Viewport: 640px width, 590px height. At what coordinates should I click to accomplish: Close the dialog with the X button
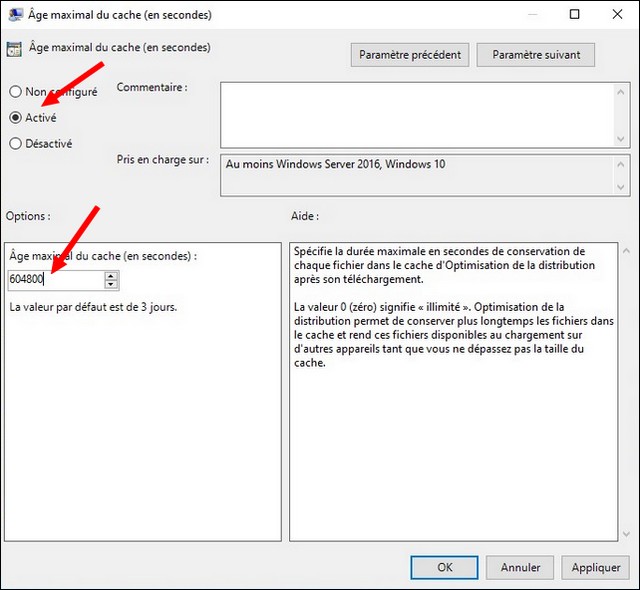click(617, 15)
